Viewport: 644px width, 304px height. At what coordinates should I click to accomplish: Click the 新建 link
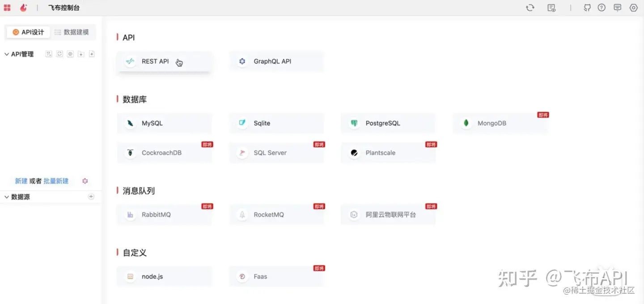[21, 181]
